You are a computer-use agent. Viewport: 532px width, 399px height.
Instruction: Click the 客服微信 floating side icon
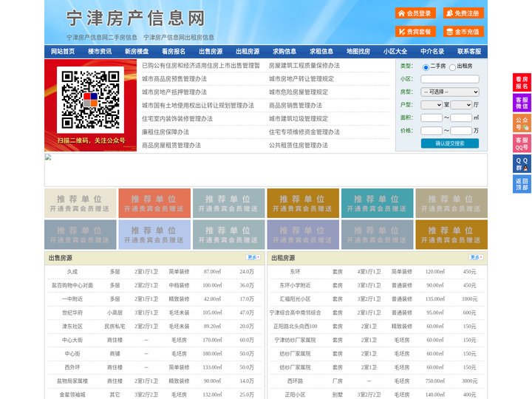pyautogui.click(x=522, y=103)
